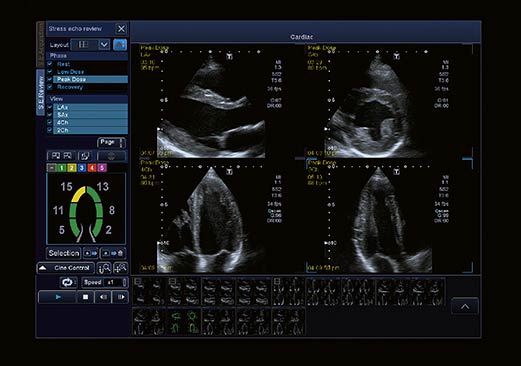Screen dimensions: 521x366
Task: Switch to S.E.Review side tab
Action: coord(40,92)
